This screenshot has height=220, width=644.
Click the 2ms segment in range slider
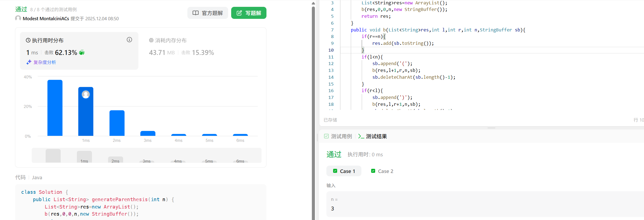pos(115,160)
